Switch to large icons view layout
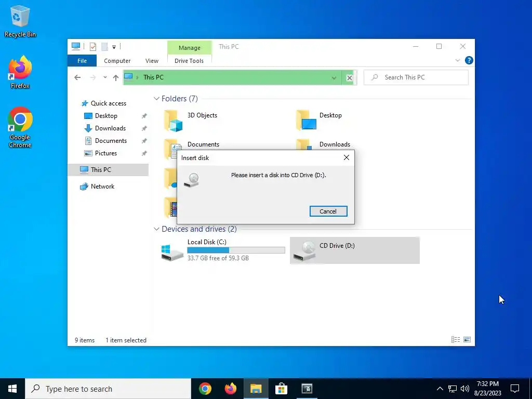The image size is (532, 399). click(x=467, y=340)
